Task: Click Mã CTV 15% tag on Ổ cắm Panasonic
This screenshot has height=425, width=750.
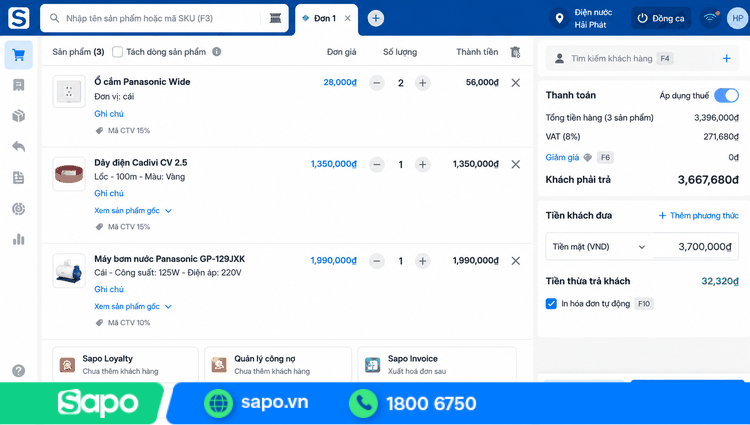Action: pyautogui.click(x=123, y=131)
